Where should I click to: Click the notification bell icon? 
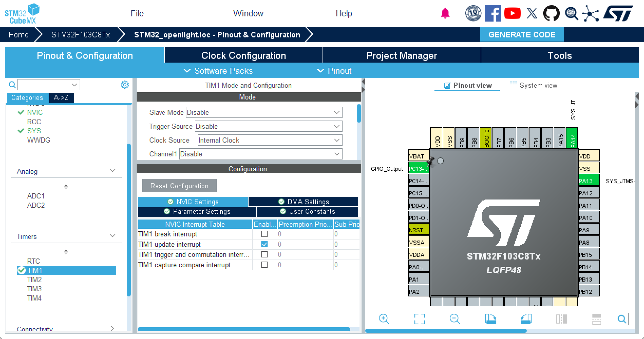pos(445,13)
